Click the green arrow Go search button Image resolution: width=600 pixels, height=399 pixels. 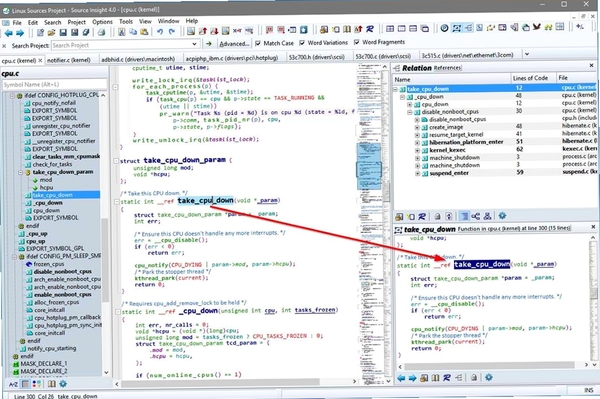coord(209,44)
